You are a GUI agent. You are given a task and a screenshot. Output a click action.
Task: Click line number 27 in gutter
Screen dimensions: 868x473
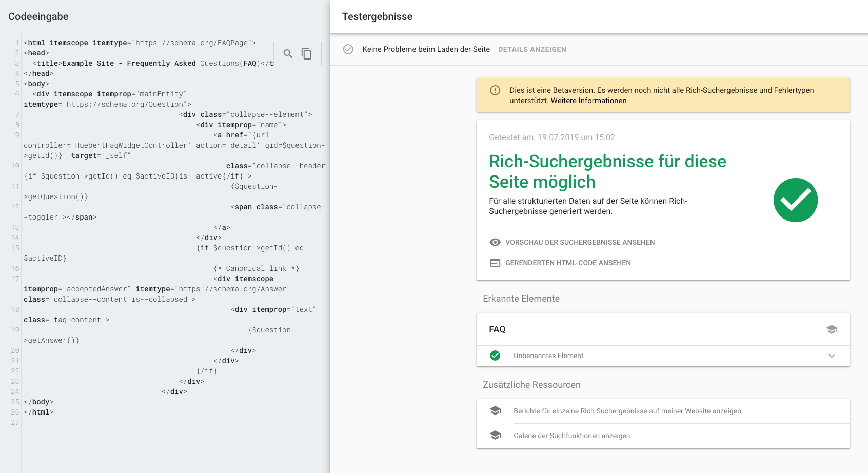click(x=15, y=422)
